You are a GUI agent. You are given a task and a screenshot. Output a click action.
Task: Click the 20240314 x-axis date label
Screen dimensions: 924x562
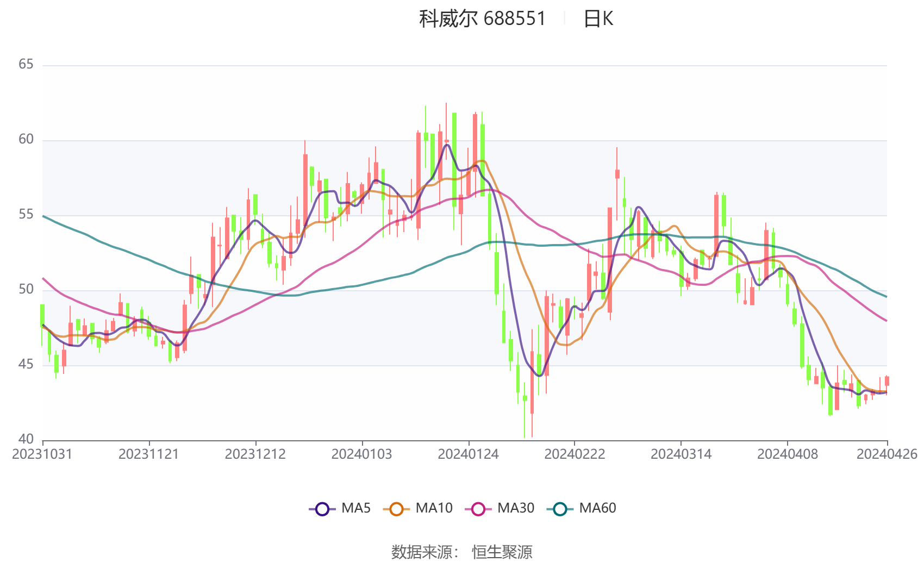[x=681, y=454]
